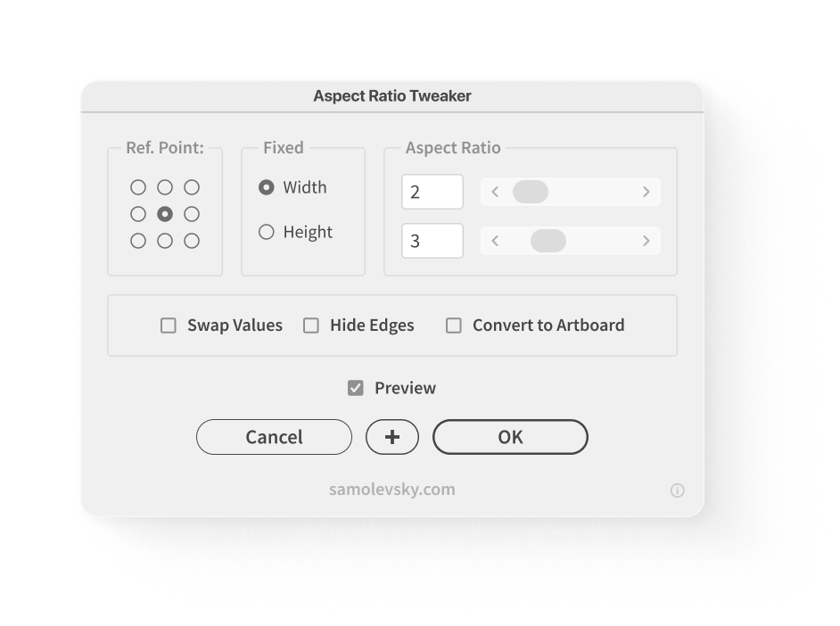Choose the middle-left reference point
This screenshot has height=626, width=840.
pos(138,214)
